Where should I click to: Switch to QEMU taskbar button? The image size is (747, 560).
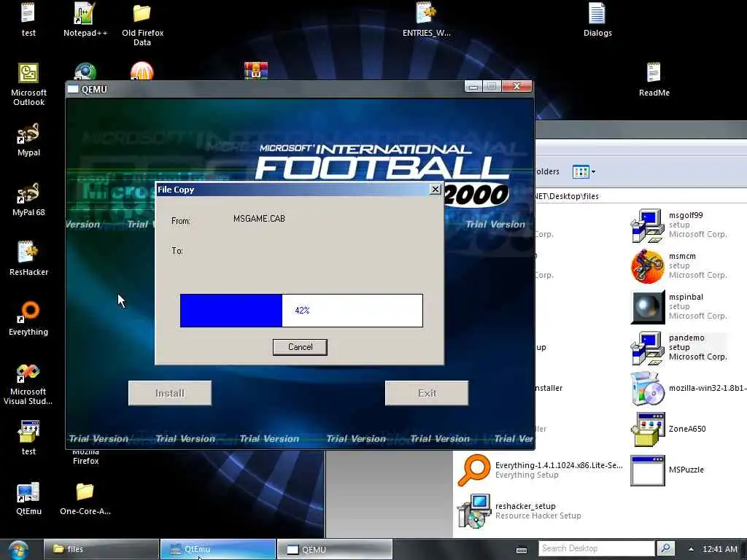(x=334, y=549)
